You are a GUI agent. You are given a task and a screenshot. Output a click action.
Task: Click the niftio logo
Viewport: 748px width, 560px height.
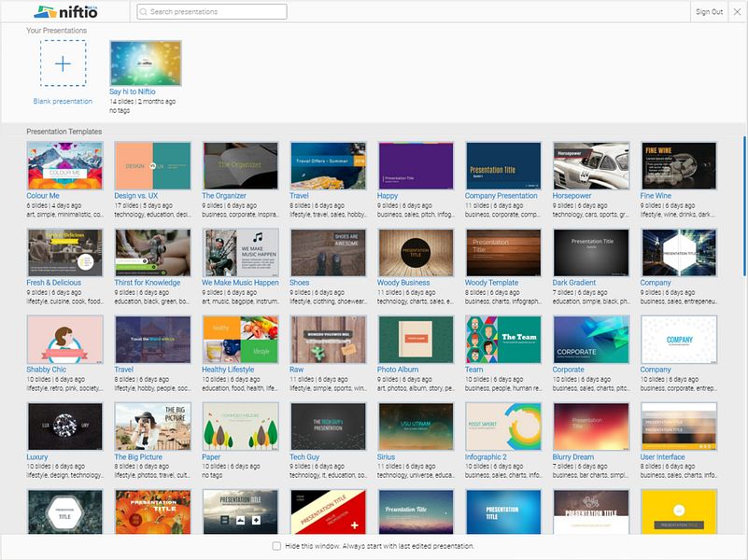click(x=65, y=11)
